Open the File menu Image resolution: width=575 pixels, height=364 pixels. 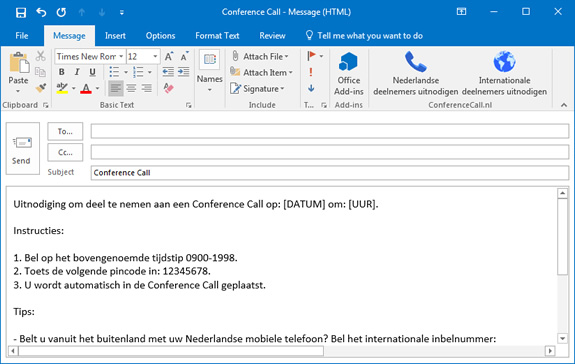[x=22, y=36]
